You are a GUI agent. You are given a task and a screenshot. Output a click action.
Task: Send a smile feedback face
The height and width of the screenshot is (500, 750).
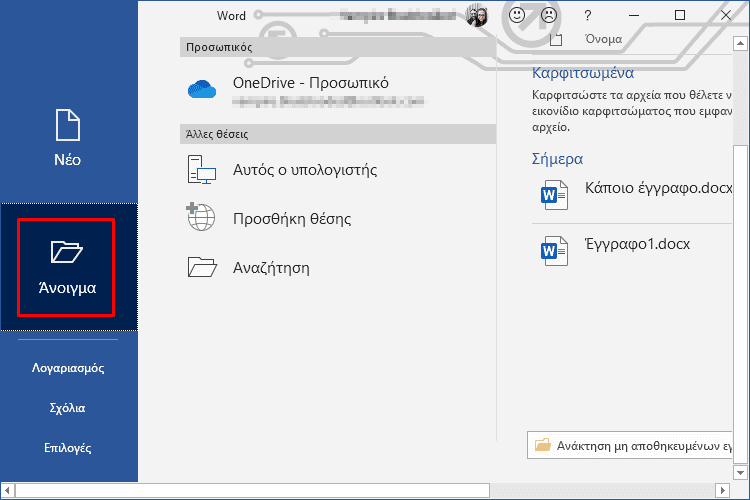[517, 15]
